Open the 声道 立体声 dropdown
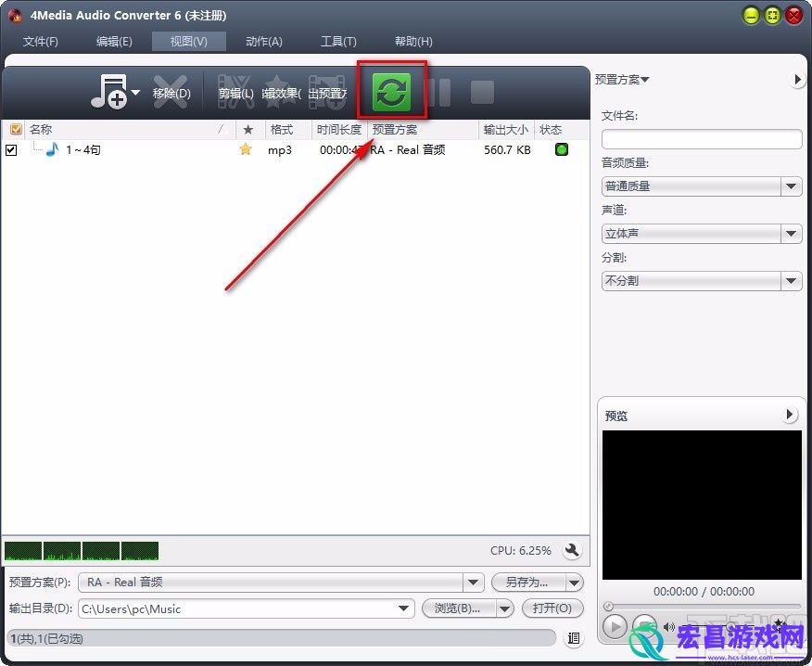This screenshot has width=812, height=666. [x=702, y=233]
